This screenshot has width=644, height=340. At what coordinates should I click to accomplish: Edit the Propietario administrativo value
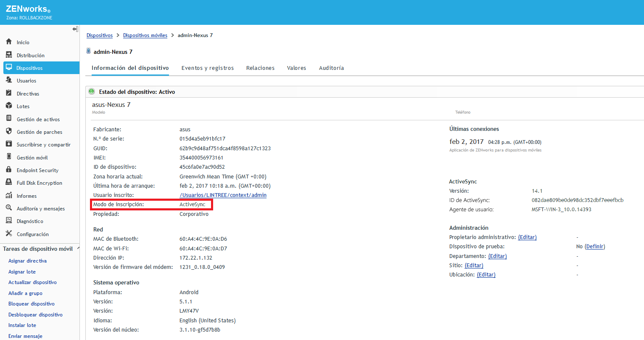[x=527, y=237]
